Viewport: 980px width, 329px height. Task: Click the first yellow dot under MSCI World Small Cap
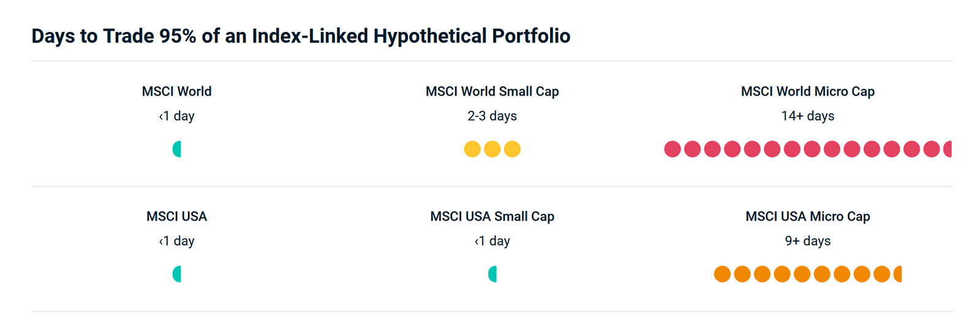[472, 149]
